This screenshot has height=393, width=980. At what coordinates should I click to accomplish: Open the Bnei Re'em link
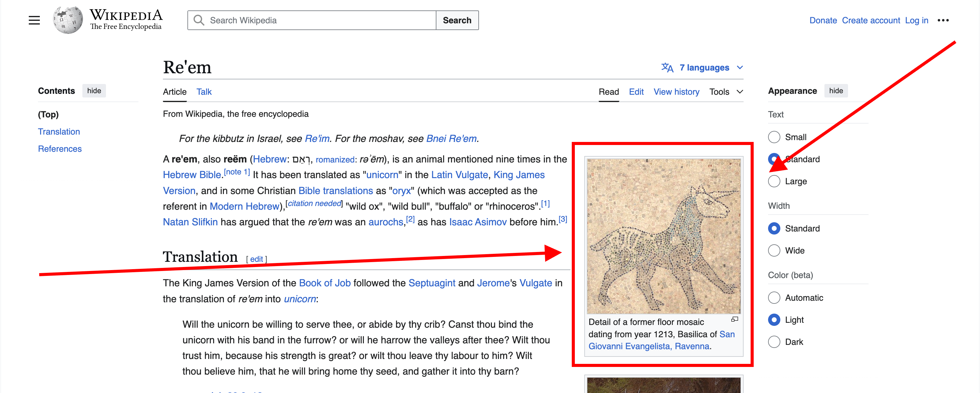pyautogui.click(x=451, y=138)
